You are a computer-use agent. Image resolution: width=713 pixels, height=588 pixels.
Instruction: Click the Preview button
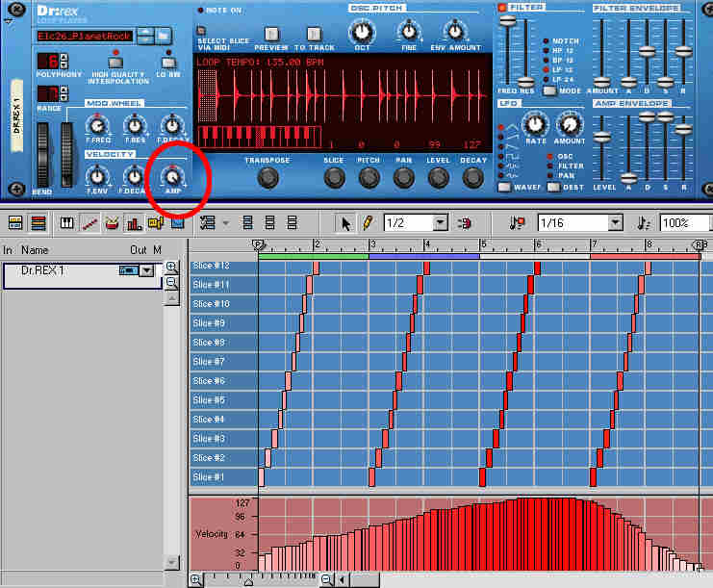tap(271, 34)
